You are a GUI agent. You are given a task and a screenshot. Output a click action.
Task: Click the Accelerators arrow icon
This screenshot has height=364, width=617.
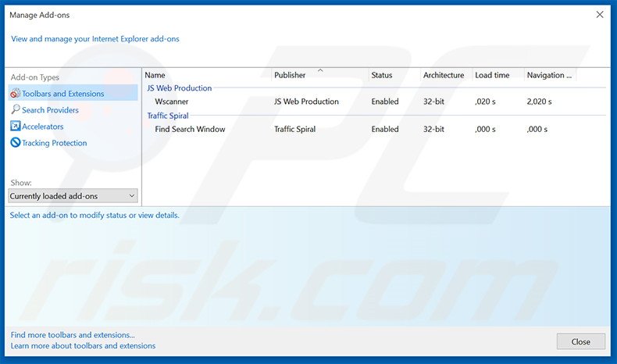click(x=15, y=126)
